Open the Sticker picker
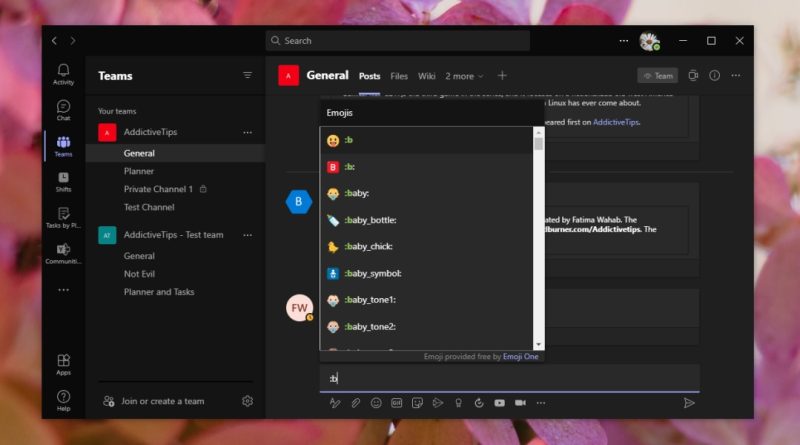The height and width of the screenshot is (445, 800). [x=417, y=403]
